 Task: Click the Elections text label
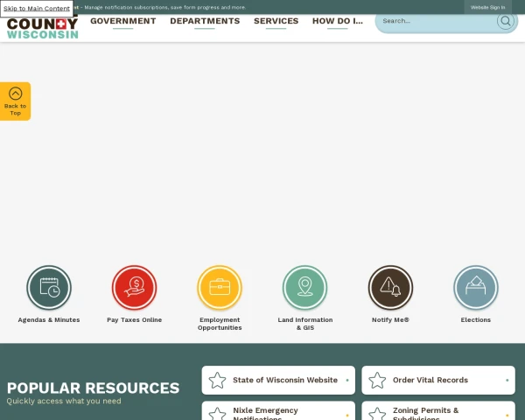(x=476, y=320)
